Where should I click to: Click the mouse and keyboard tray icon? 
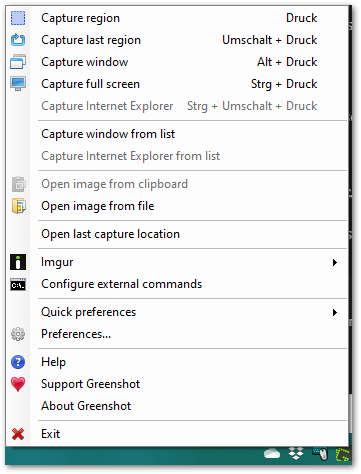320,454
